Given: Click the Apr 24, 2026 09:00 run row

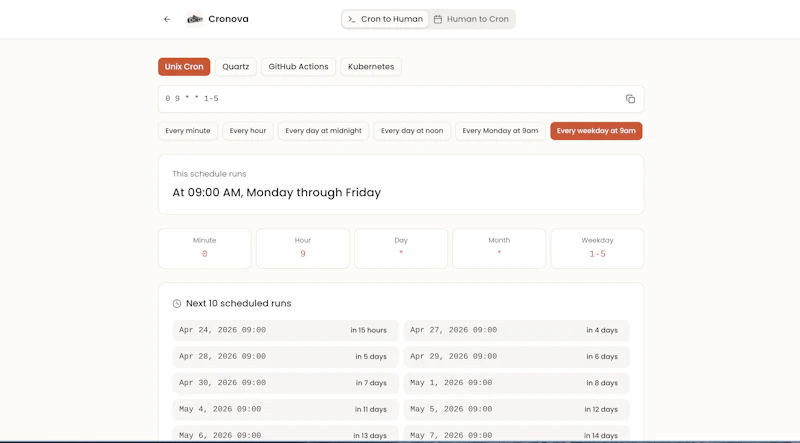Looking at the screenshot, I should (x=285, y=330).
